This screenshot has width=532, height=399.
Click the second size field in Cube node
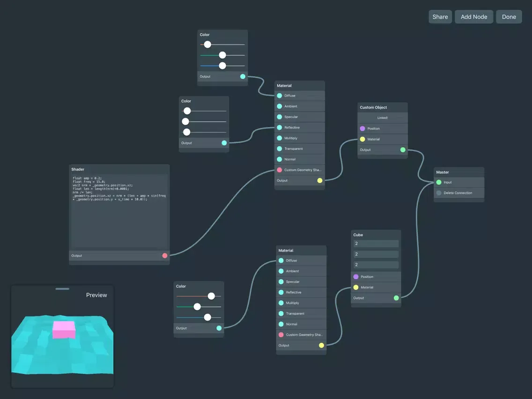tap(376, 254)
